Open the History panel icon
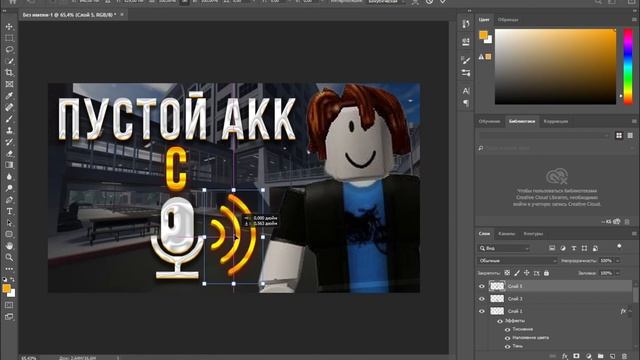 [x=466, y=24]
